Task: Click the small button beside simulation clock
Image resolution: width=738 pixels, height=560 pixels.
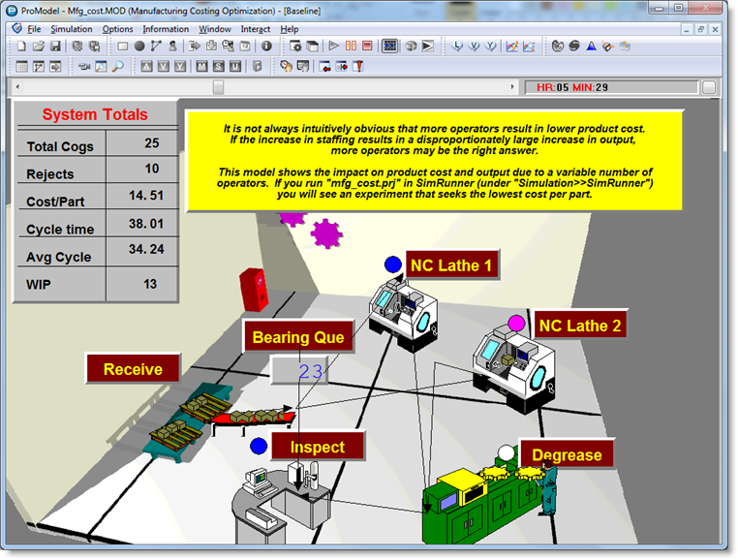Action: [x=709, y=87]
